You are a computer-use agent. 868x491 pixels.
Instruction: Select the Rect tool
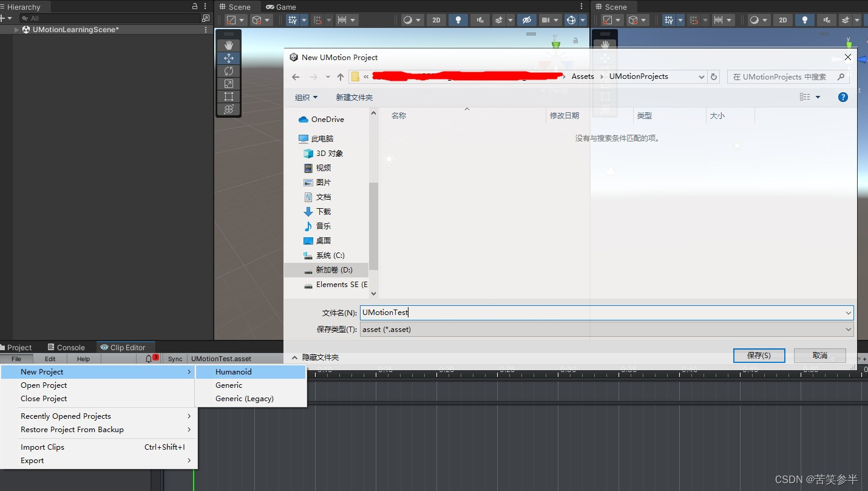[x=229, y=97]
